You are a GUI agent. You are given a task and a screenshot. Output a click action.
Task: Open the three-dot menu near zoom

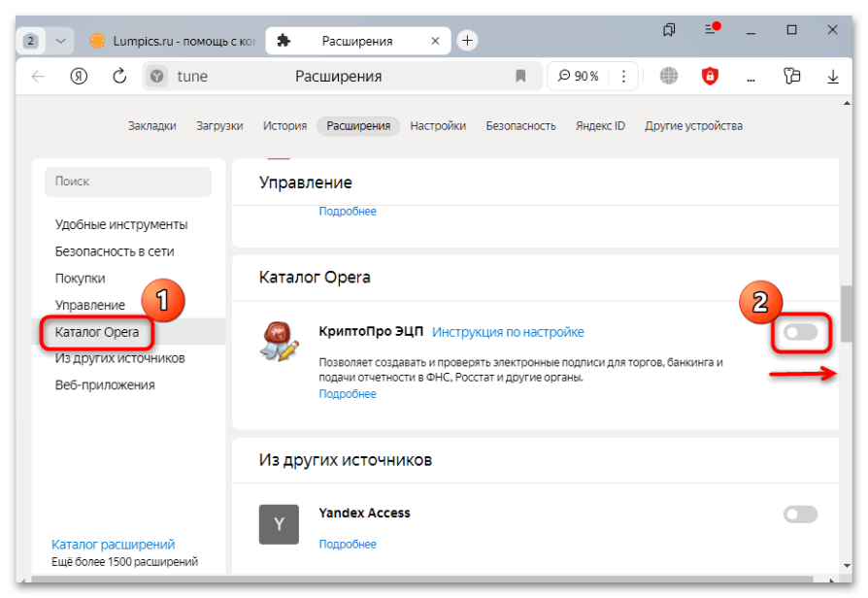[x=624, y=76]
